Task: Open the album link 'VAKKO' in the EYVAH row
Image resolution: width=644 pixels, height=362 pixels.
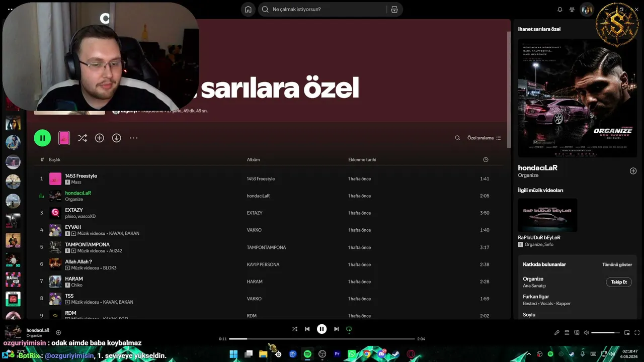Action: pos(254,230)
